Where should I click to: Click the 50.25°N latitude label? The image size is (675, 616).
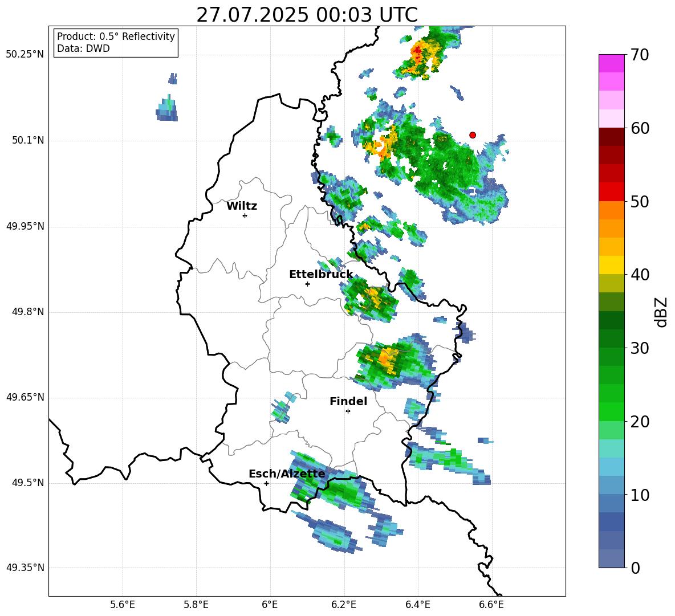[25, 55]
